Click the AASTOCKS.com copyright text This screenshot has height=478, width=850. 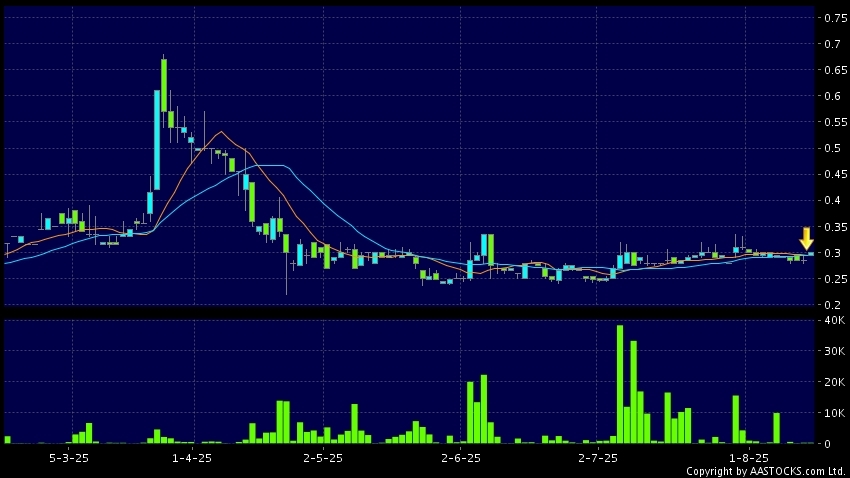pyautogui.click(x=765, y=471)
